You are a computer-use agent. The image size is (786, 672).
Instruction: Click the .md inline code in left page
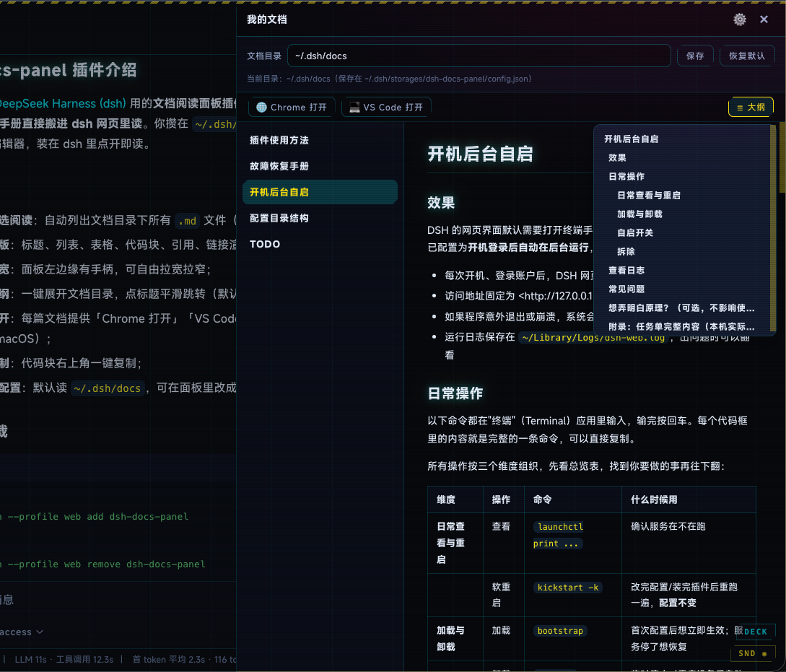coord(187,220)
